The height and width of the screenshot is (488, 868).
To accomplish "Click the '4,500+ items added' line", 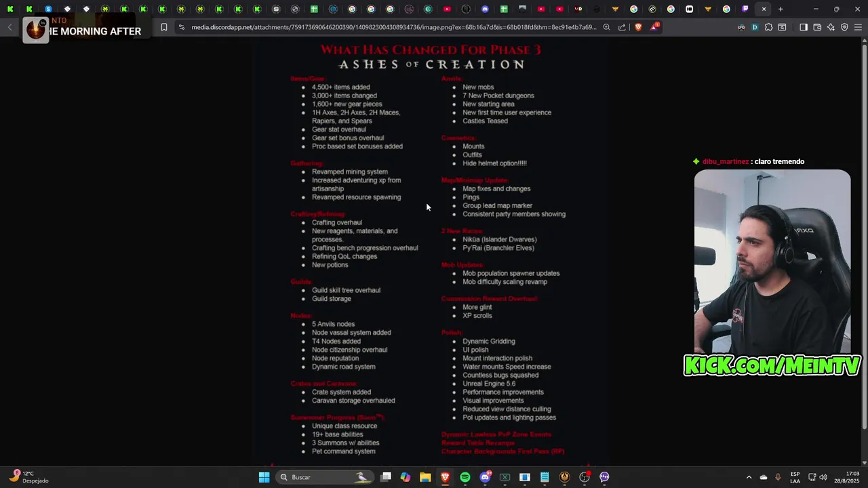I will [340, 87].
